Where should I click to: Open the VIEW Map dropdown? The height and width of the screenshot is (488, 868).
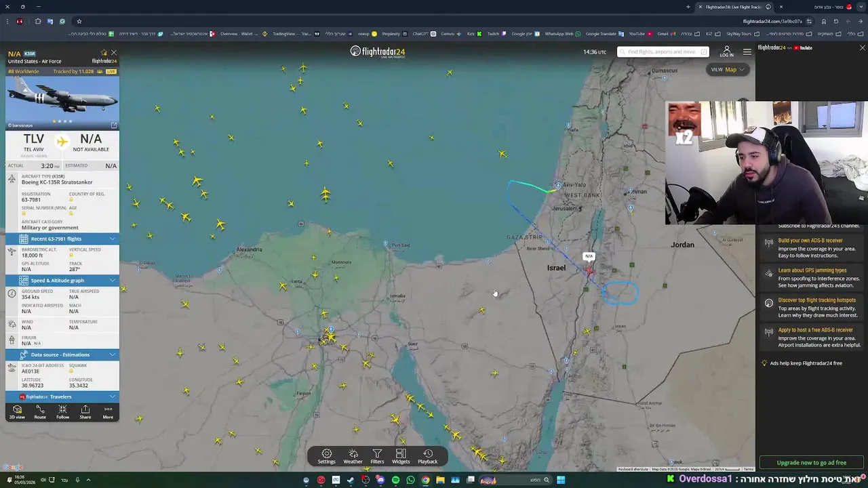(x=728, y=69)
